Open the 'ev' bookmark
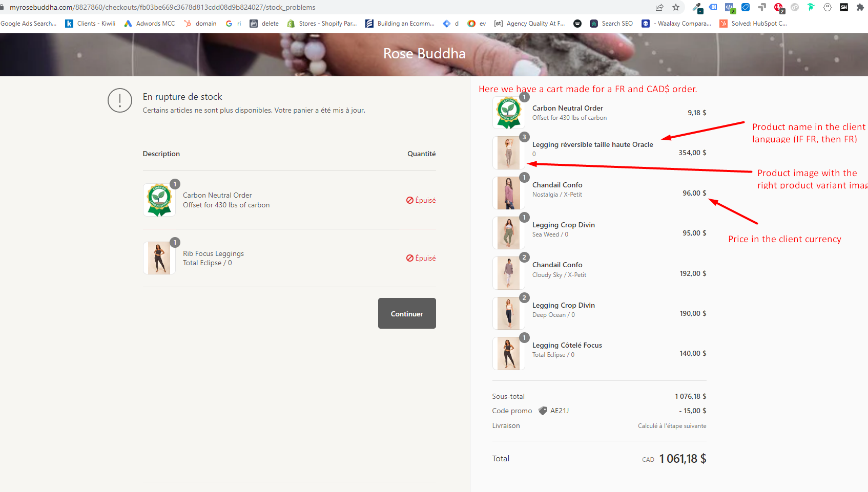The height and width of the screenshot is (492, 868). click(477, 24)
